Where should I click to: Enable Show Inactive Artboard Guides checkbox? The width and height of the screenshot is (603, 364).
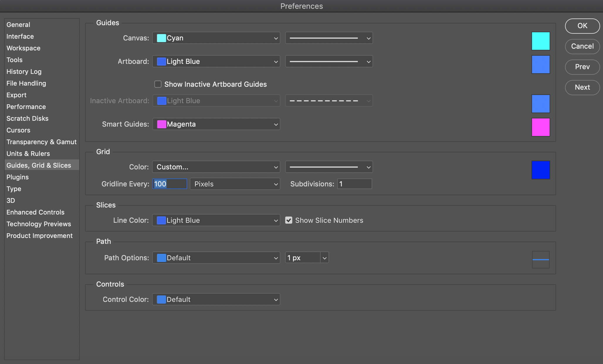pos(158,84)
